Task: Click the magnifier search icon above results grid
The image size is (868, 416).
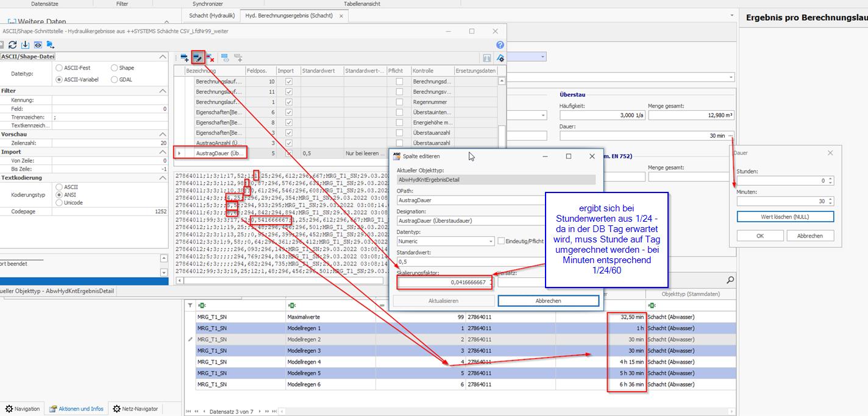Action: pos(730,280)
